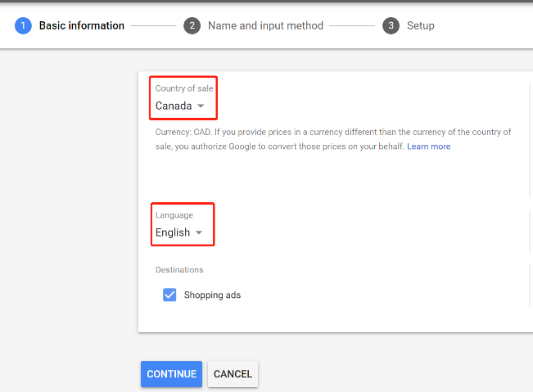Click the step 2 circle icon
The height and width of the screenshot is (392, 533).
[192, 26]
